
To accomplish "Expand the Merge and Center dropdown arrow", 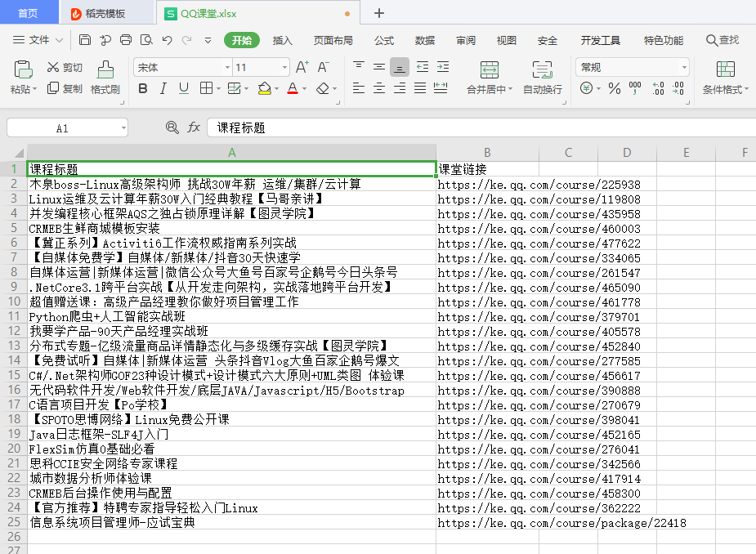I will click(510, 89).
